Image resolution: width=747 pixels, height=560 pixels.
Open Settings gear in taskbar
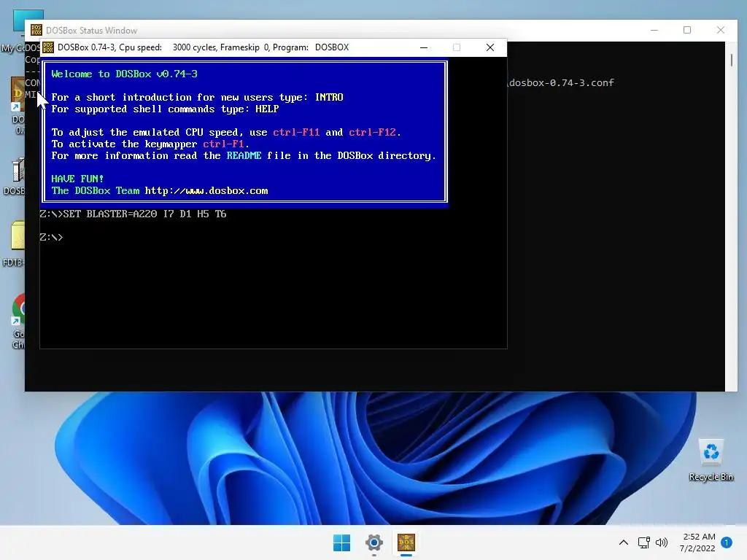(x=374, y=542)
